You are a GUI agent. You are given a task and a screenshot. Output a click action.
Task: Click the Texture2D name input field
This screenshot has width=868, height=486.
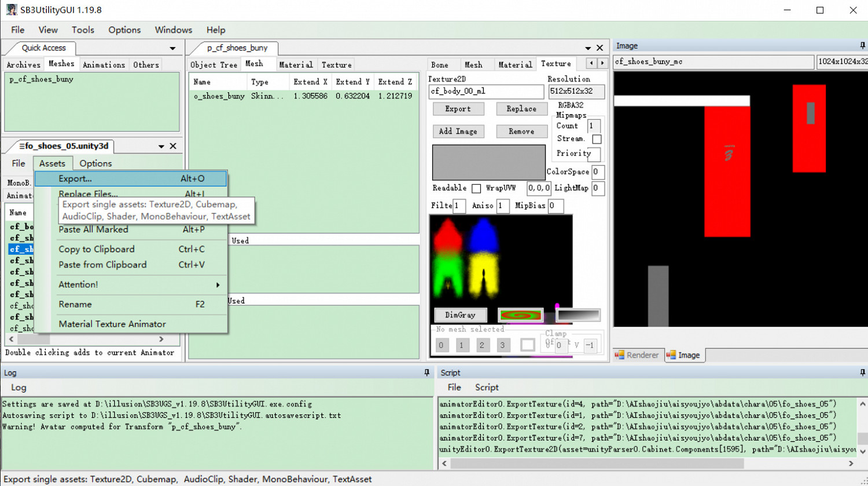486,92
